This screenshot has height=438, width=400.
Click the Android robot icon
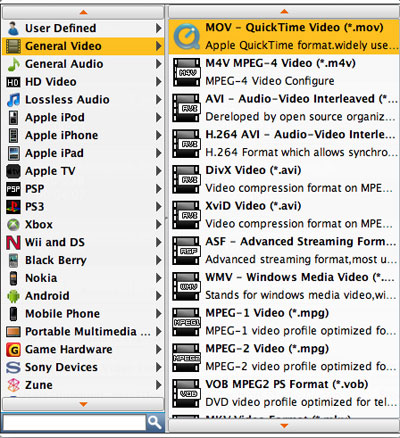(13, 296)
